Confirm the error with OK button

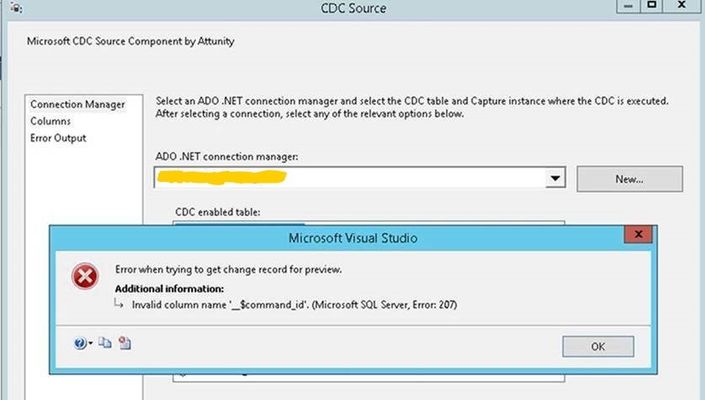pyautogui.click(x=598, y=347)
